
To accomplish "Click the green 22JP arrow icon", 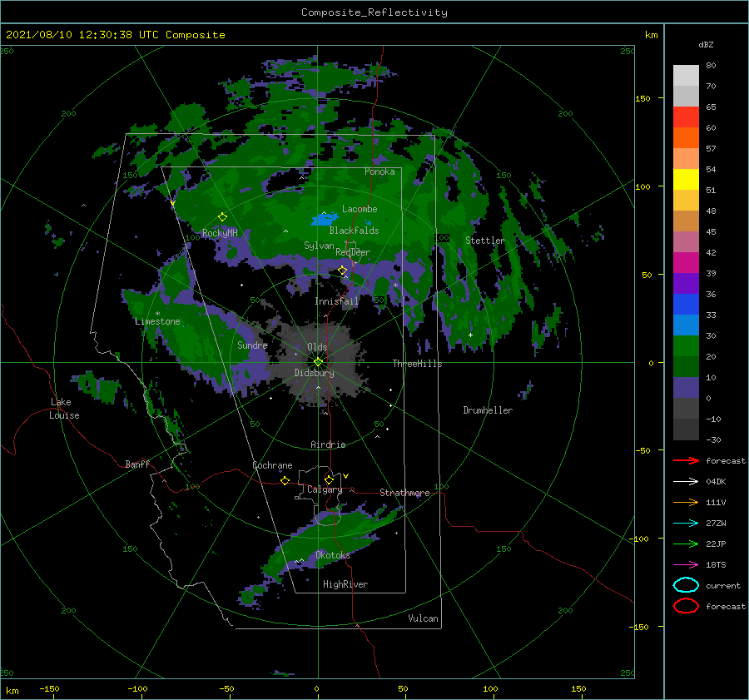I will click(686, 544).
